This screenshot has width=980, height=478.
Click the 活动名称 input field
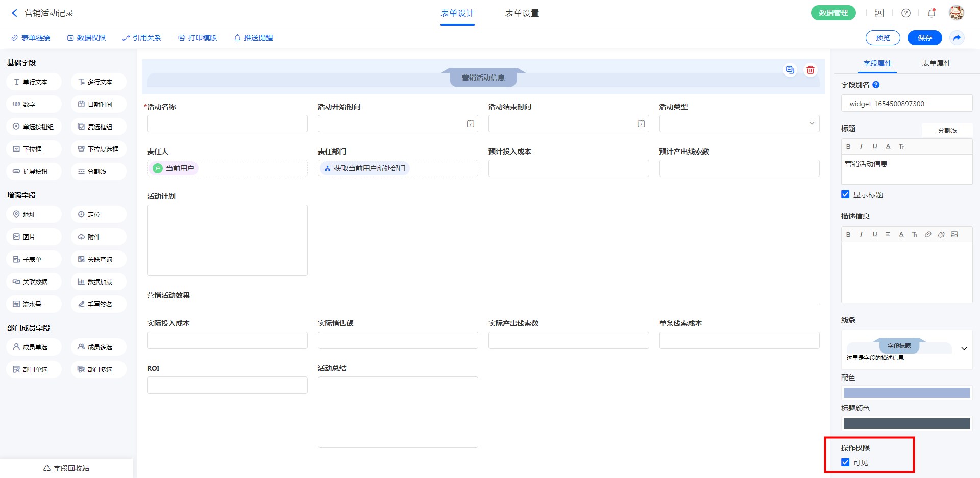[227, 124]
